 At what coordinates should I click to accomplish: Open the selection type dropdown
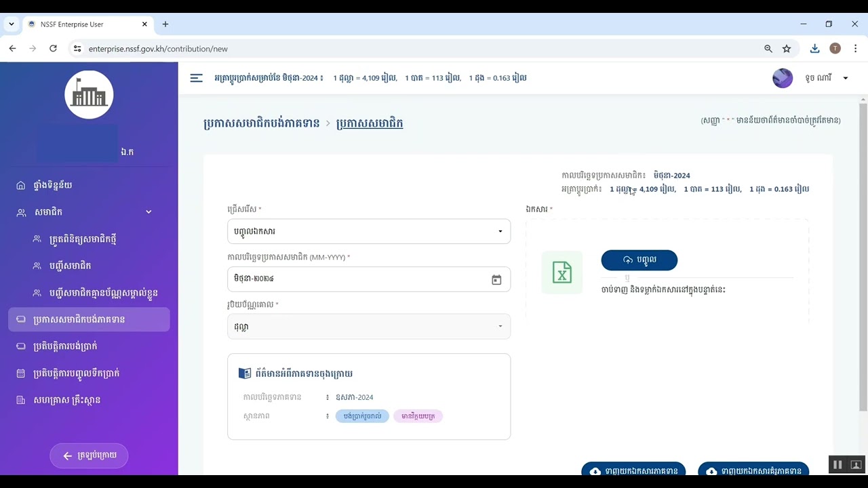coord(369,231)
